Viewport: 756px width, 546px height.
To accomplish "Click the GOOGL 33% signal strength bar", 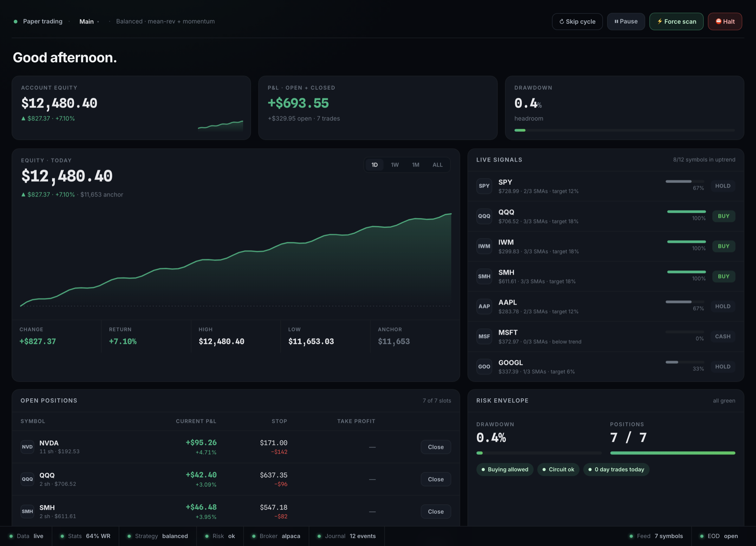I will pos(685,362).
